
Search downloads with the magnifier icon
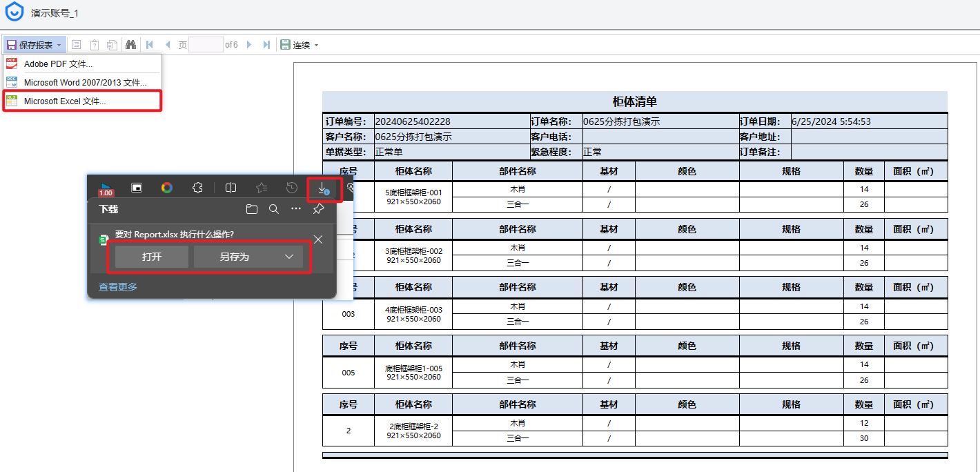[x=274, y=209]
